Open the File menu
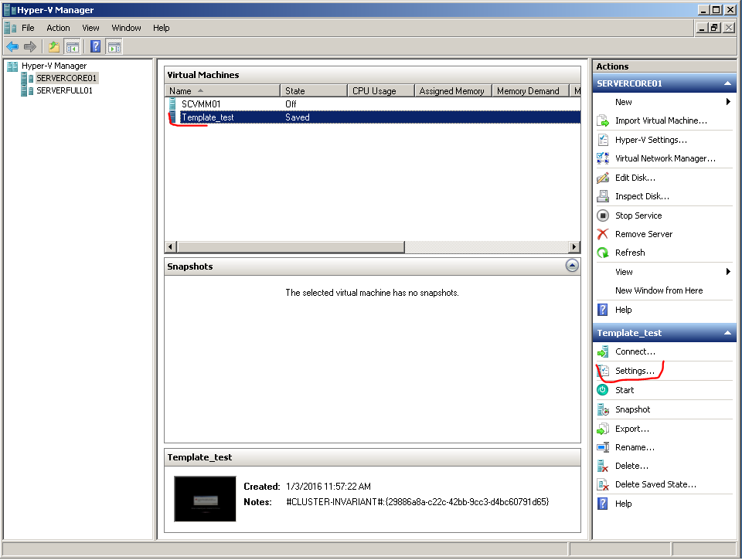The width and height of the screenshot is (742, 560). pos(28,28)
